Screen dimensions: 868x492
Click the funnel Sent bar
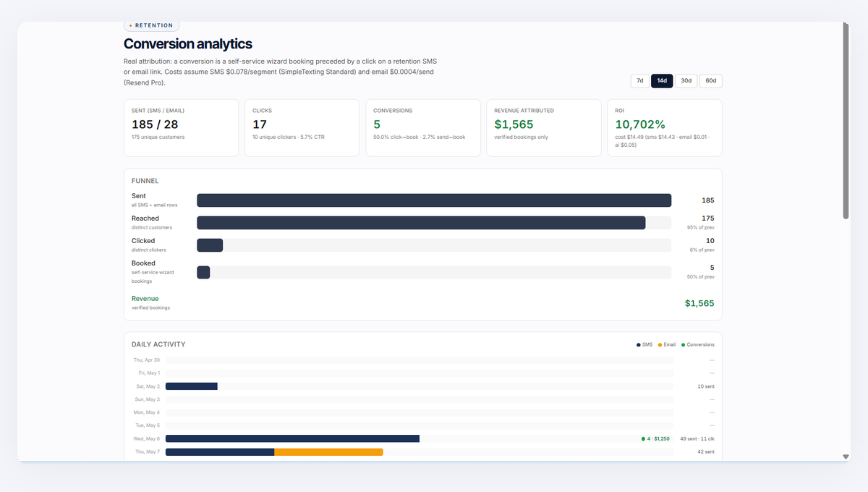click(434, 200)
